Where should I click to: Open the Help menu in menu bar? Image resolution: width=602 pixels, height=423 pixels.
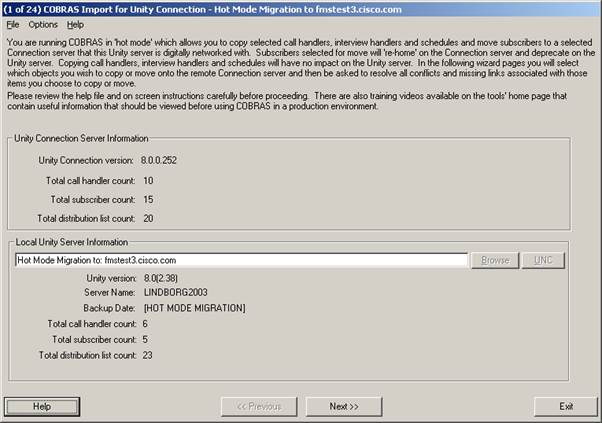tap(75, 25)
